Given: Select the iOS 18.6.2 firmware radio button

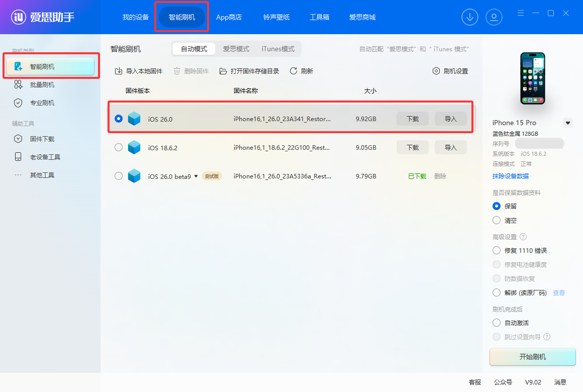Looking at the screenshot, I should [x=118, y=147].
